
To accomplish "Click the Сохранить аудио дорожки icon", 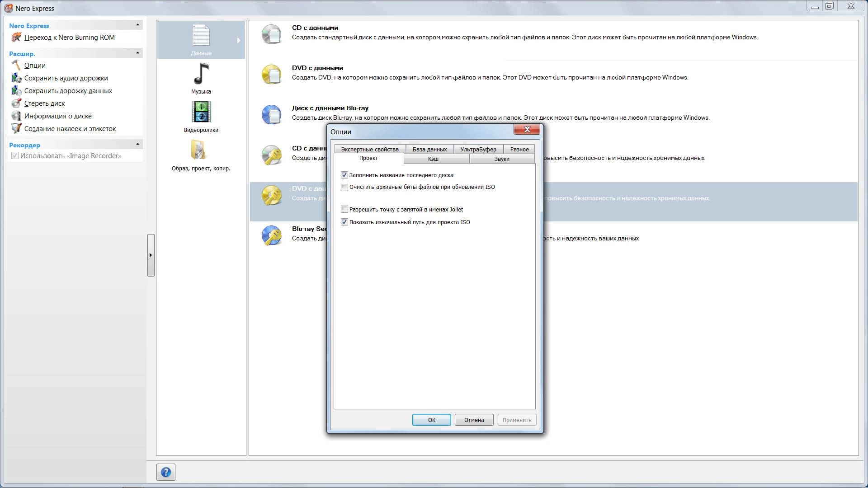I will pos(16,78).
